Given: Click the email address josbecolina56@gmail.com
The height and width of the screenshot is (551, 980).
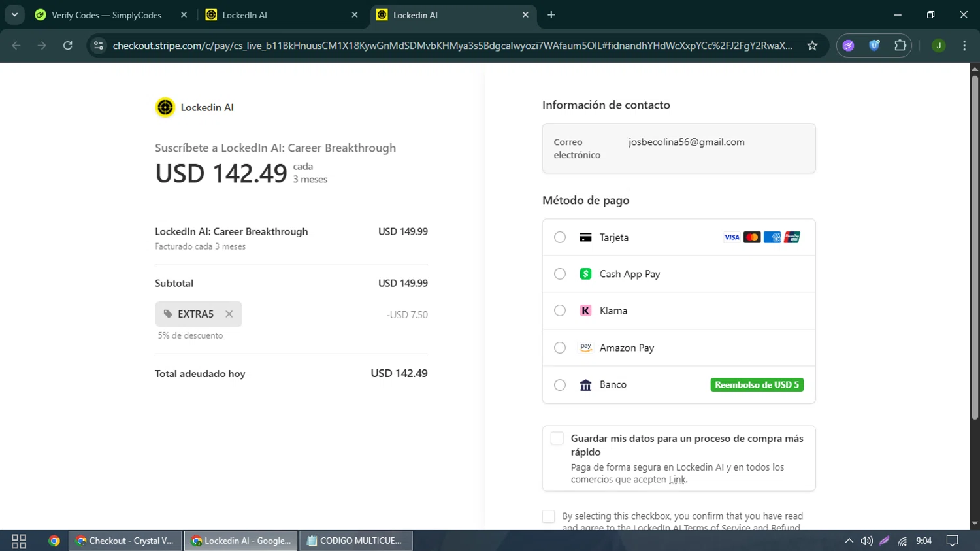Looking at the screenshot, I should pyautogui.click(x=686, y=142).
